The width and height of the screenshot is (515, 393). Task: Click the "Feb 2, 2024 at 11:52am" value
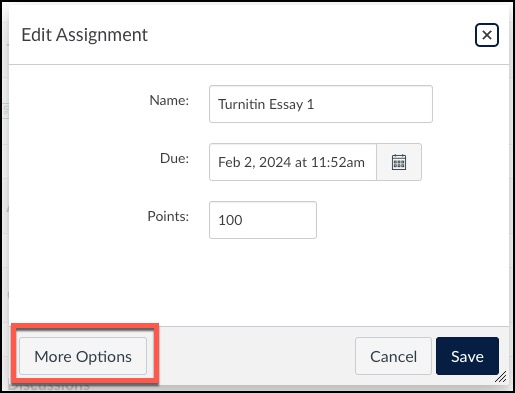click(x=291, y=162)
